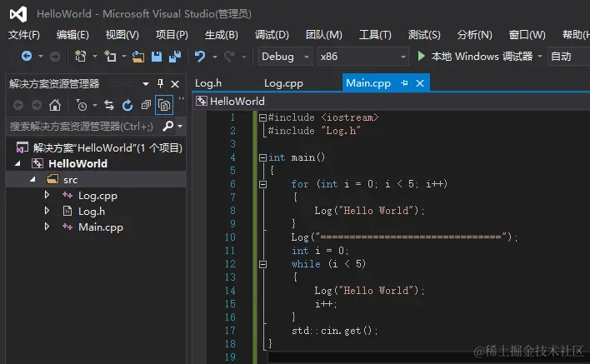This screenshot has height=364, width=590.
Task: Expand the Log.h tree node
Action: [47, 211]
